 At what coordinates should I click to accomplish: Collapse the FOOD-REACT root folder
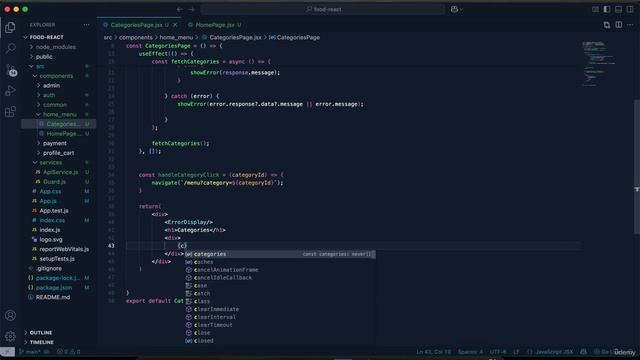coord(47,37)
